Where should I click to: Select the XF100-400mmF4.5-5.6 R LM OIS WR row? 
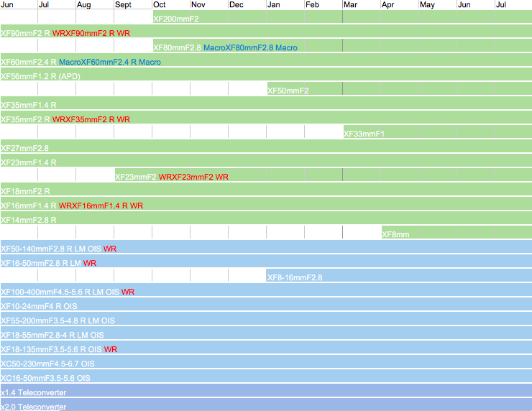pos(266,290)
